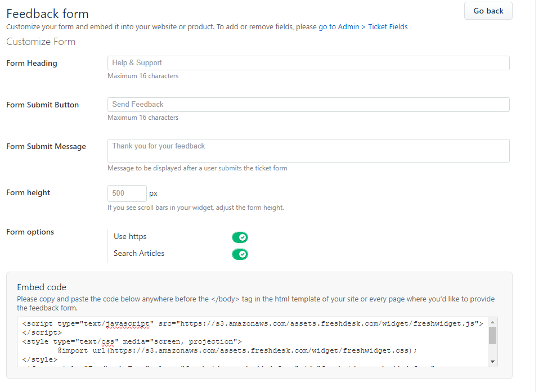543x392 pixels.
Task: Click the Form options label
Action: click(x=30, y=232)
